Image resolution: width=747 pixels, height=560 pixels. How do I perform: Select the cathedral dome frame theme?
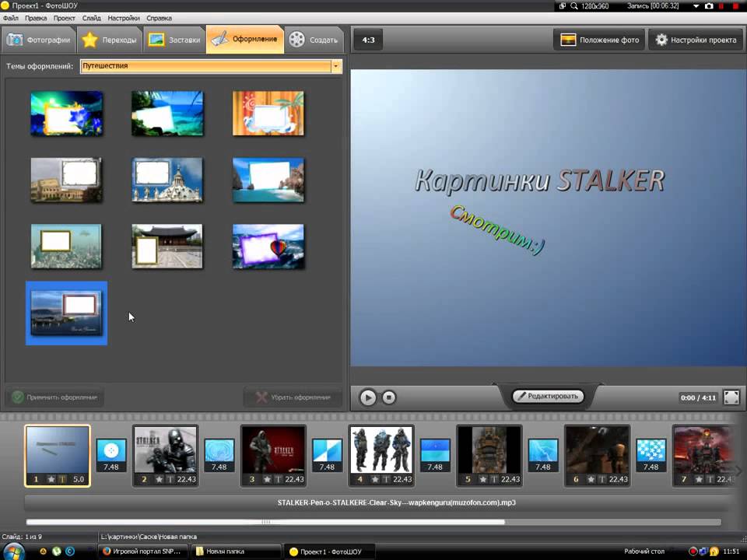pos(167,180)
